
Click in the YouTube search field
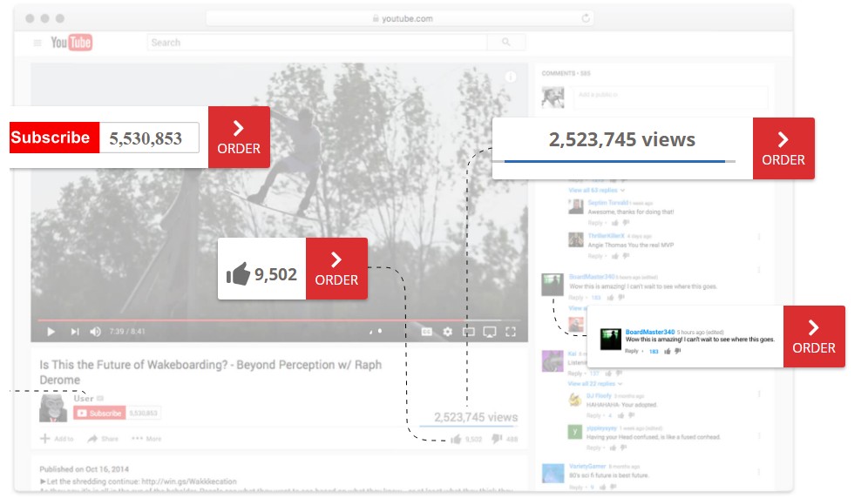[314, 42]
